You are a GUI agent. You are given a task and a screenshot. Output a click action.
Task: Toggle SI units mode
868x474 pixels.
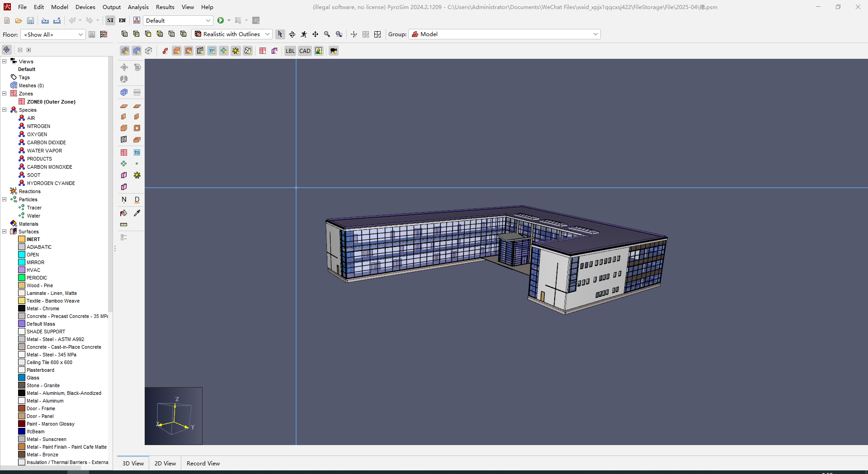(x=110, y=20)
